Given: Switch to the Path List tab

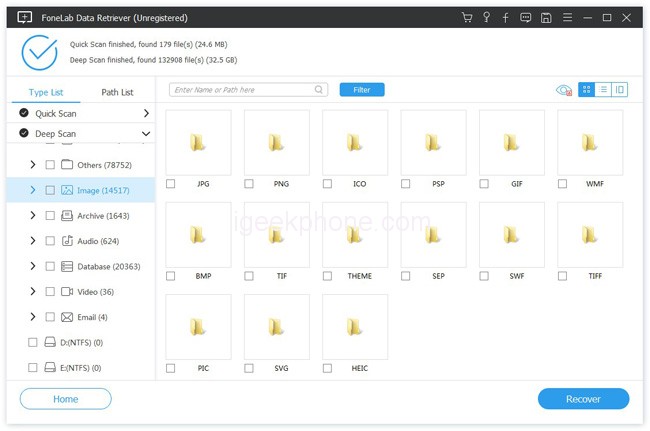Looking at the screenshot, I should click(x=117, y=92).
